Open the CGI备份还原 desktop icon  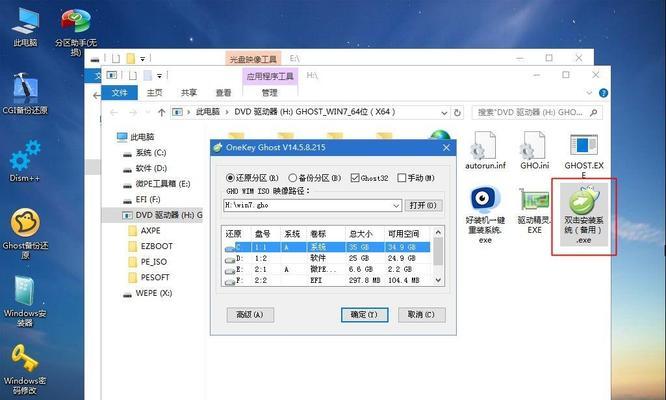(x=24, y=92)
